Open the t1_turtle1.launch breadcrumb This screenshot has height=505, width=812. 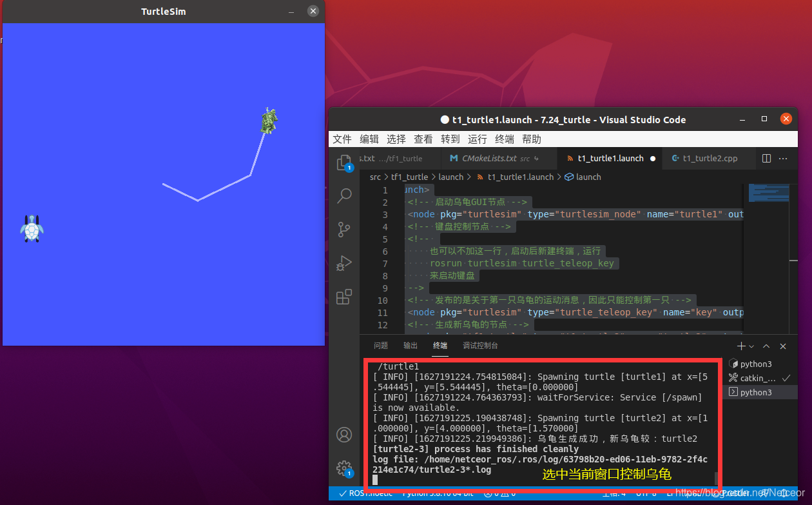[514, 177]
